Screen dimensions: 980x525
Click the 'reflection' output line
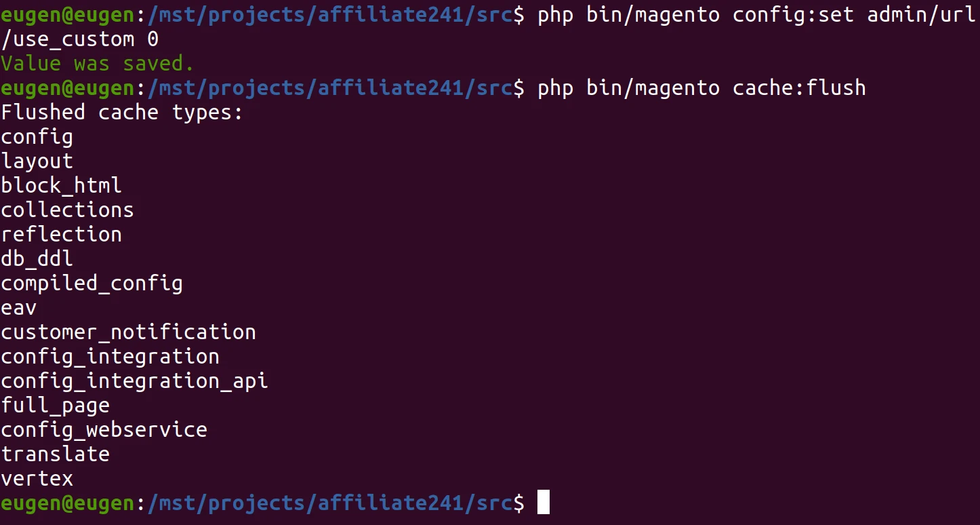pos(61,235)
